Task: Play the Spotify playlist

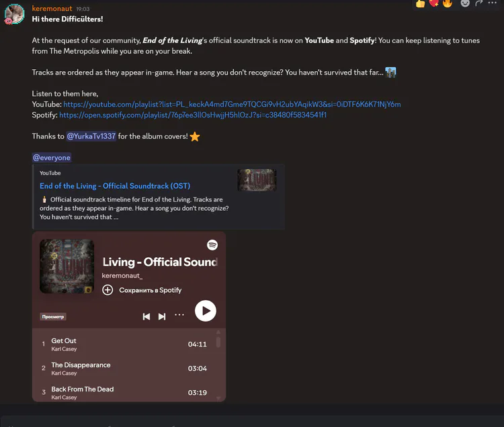Action: point(206,311)
